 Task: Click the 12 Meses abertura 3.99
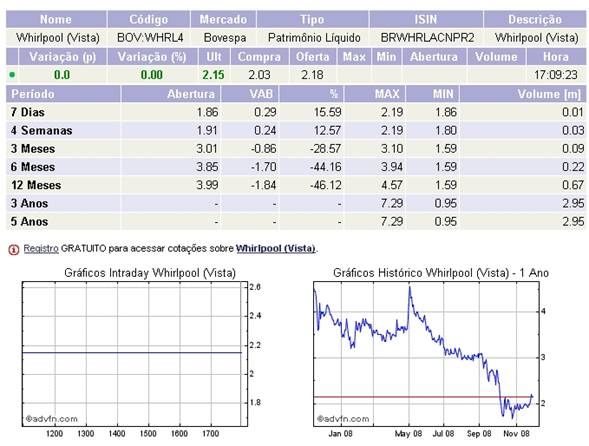pos(207,185)
